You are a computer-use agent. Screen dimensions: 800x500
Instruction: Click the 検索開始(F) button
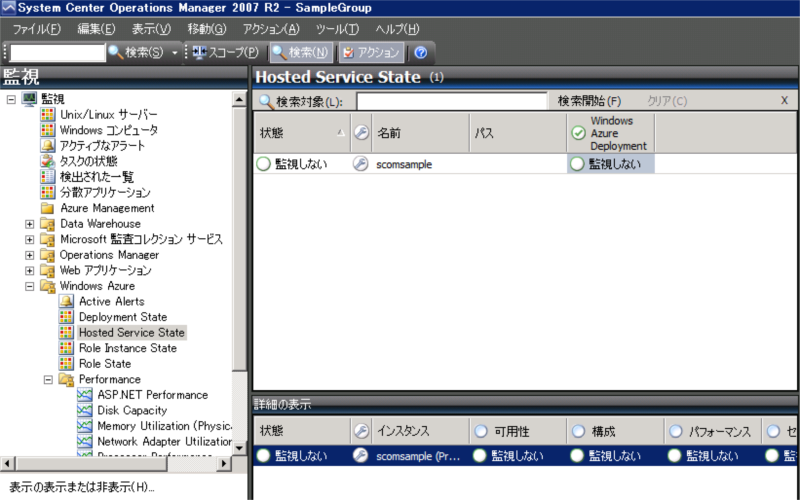tap(589, 101)
